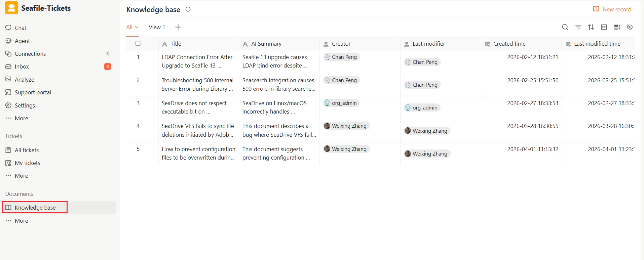Click Weixing Zhang last modifier chip in row 5
The image size is (644, 260).
(427, 154)
